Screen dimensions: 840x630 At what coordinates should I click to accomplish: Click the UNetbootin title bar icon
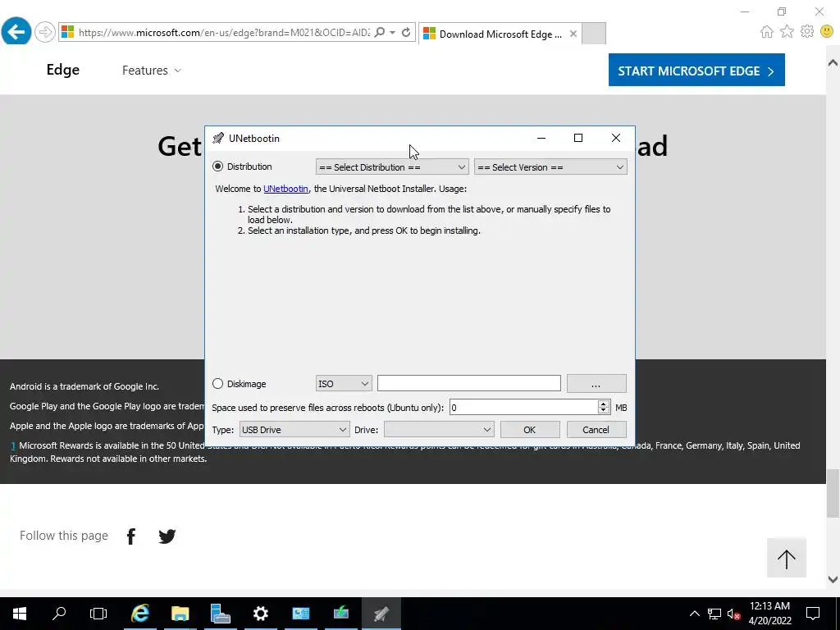[218, 138]
